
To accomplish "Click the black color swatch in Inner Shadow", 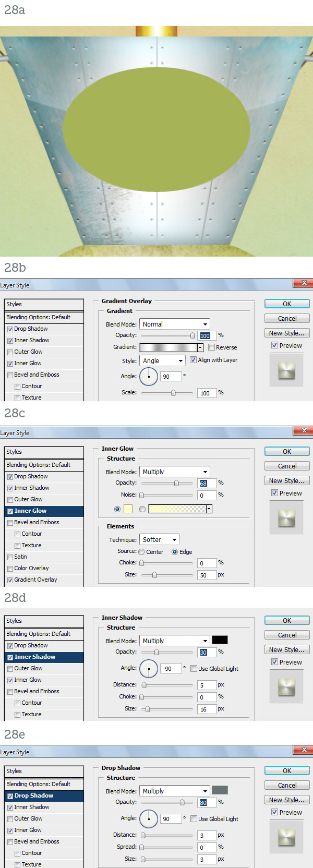I will tap(220, 640).
